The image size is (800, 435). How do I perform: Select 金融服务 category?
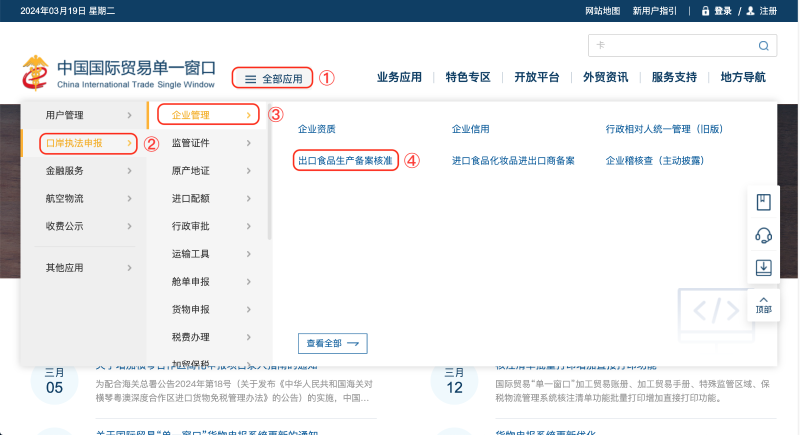click(x=84, y=171)
